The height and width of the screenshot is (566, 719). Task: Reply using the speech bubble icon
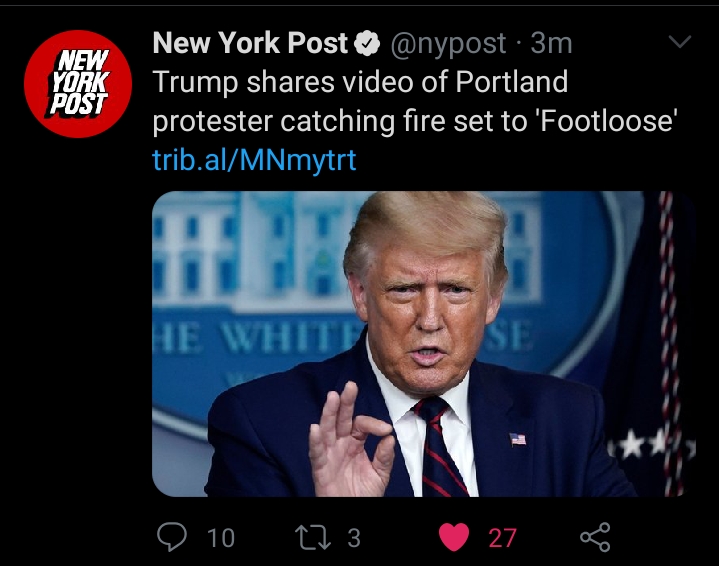[172, 537]
